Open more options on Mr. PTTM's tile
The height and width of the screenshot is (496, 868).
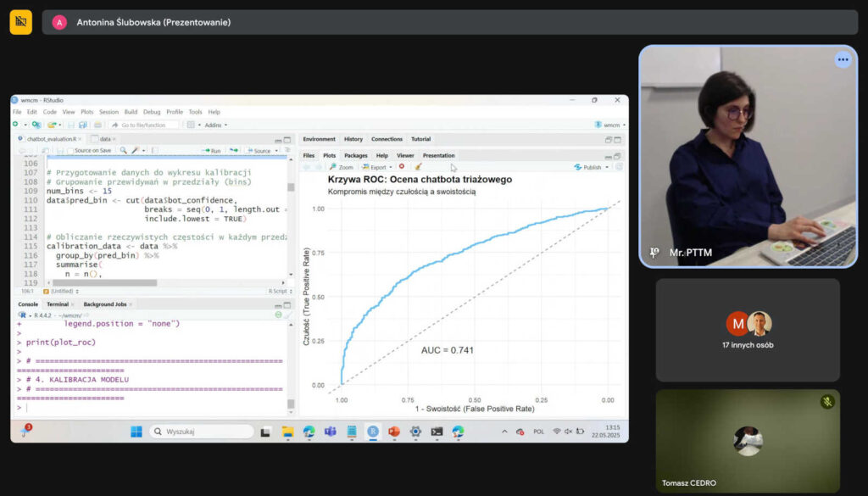(x=843, y=60)
